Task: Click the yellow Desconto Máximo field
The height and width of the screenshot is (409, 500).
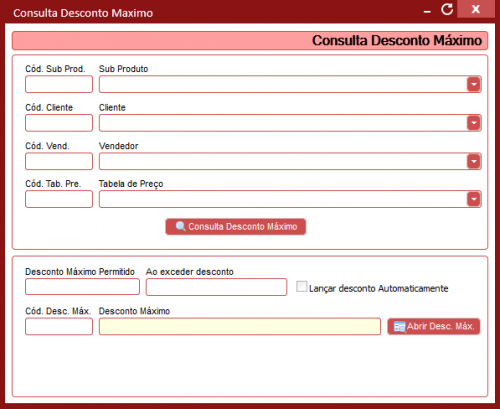Action: pos(240,326)
